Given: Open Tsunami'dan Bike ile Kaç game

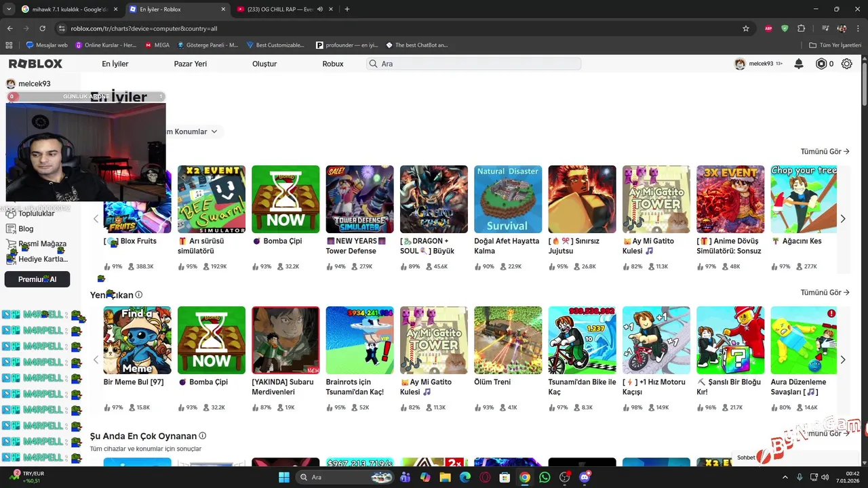Looking at the screenshot, I should 582,340.
